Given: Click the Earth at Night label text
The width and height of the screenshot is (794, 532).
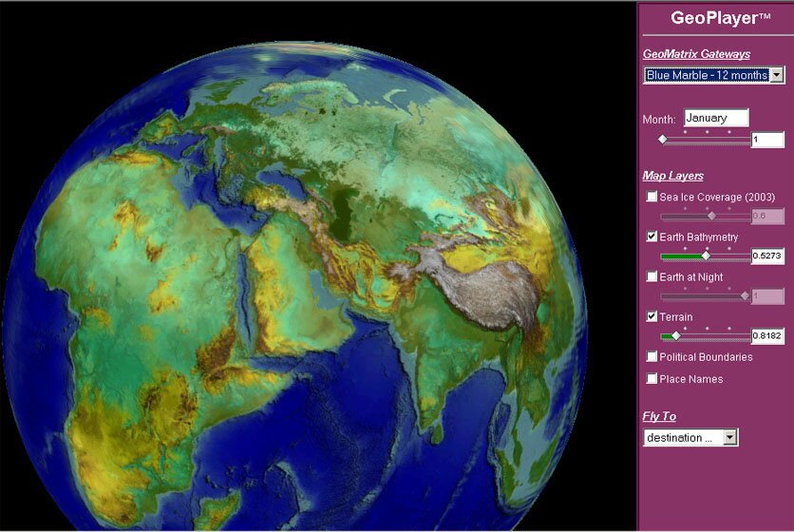Looking at the screenshot, I should click(691, 277).
